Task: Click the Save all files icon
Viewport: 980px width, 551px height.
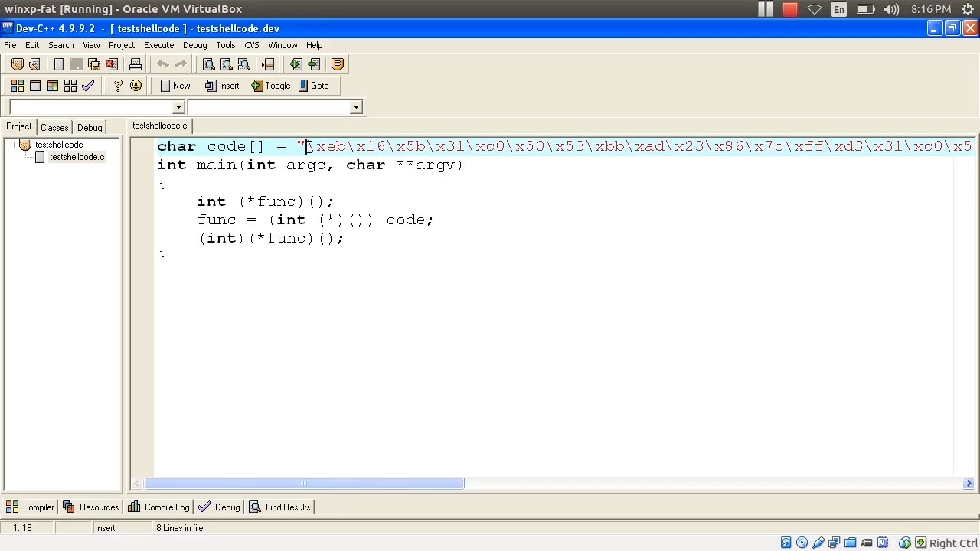Action: 94,64
